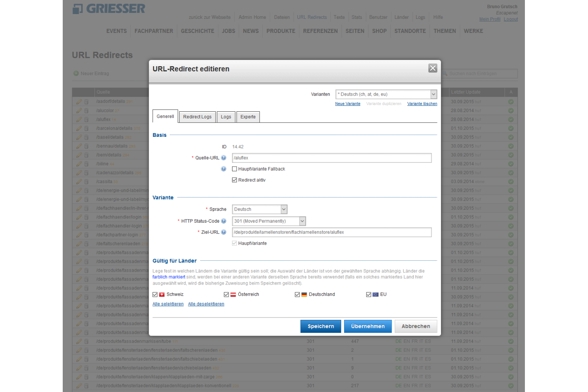This screenshot has width=588, height=392.
Task: Click help icon beside HauptVariante Fallback checkbox
Action: coord(223,169)
